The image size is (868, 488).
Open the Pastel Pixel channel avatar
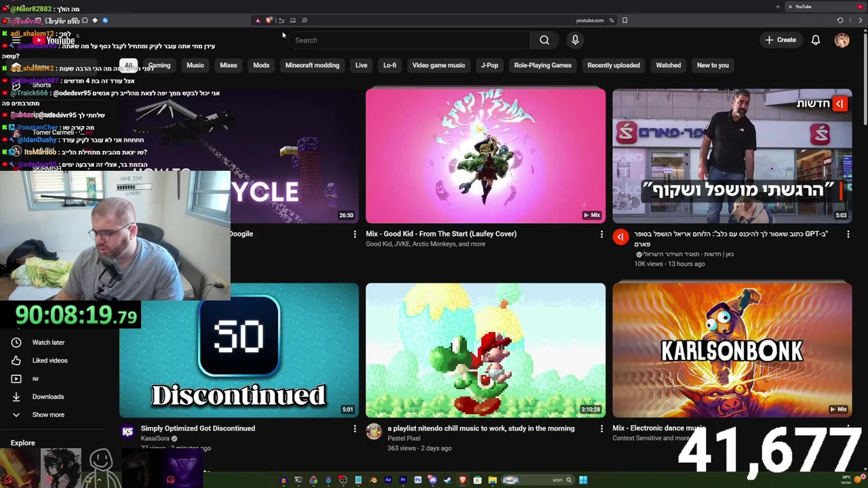pyautogui.click(x=374, y=431)
